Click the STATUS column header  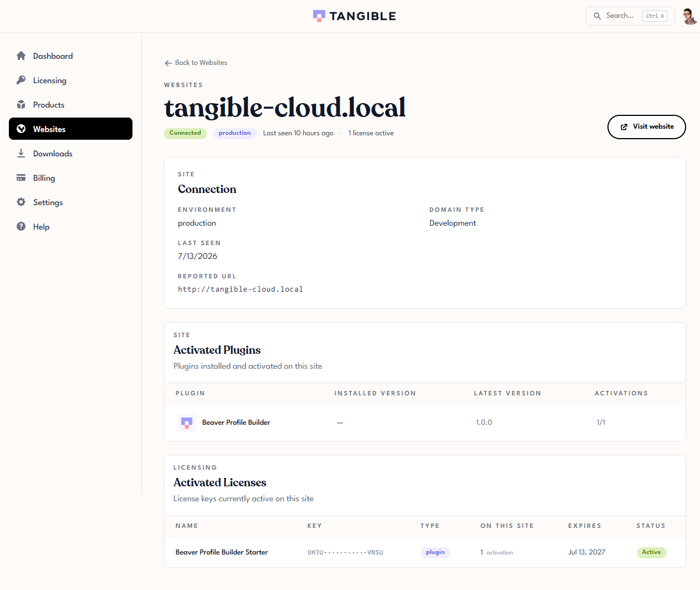[x=651, y=526]
